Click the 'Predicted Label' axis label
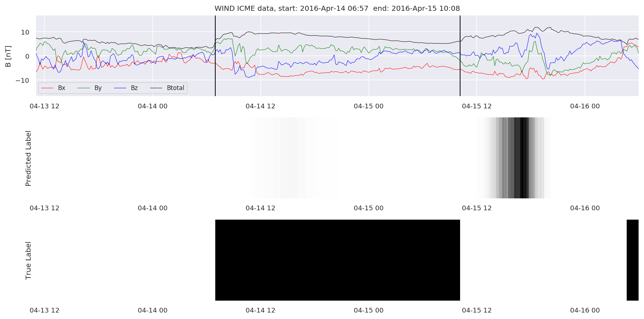The image size is (644, 319). click(28, 158)
